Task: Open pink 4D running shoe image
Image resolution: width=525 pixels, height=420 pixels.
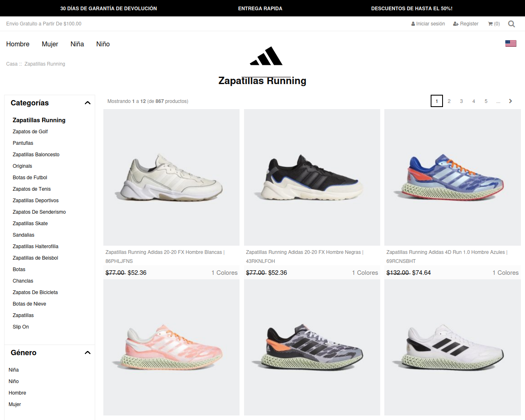Action: pyautogui.click(x=171, y=347)
